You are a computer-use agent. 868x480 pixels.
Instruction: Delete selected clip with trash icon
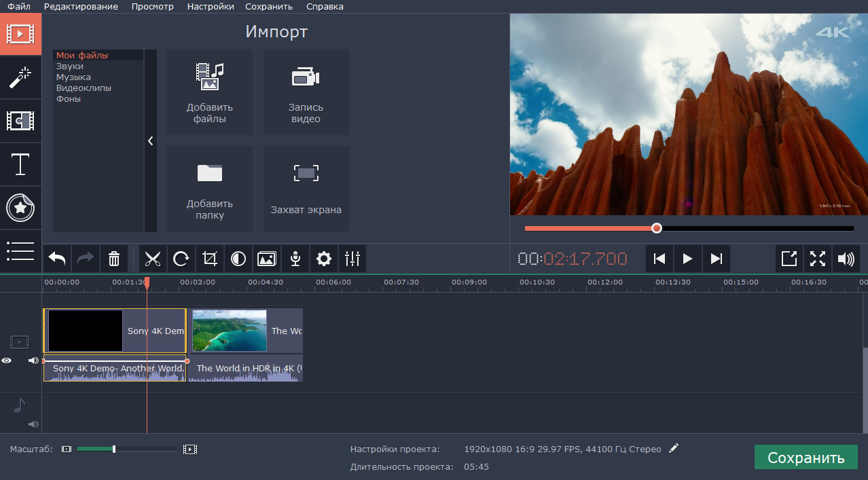pos(114,259)
